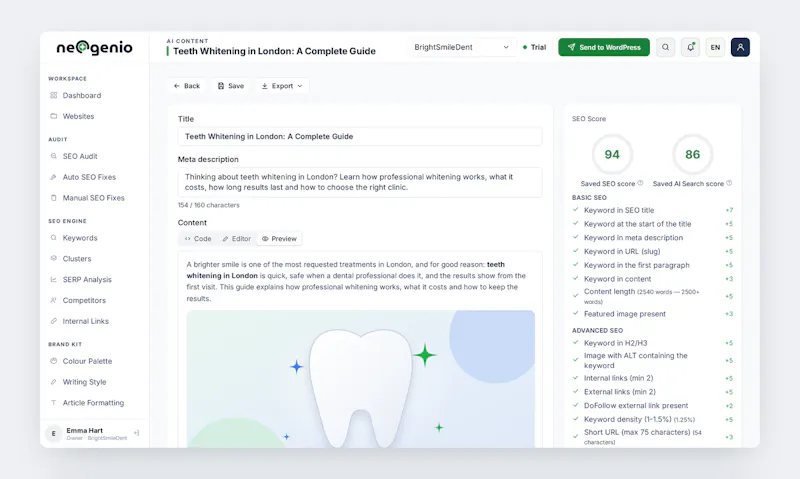Click the Auto SEO Fixes wand icon
The height and width of the screenshot is (479, 800).
pyautogui.click(x=54, y=177)
